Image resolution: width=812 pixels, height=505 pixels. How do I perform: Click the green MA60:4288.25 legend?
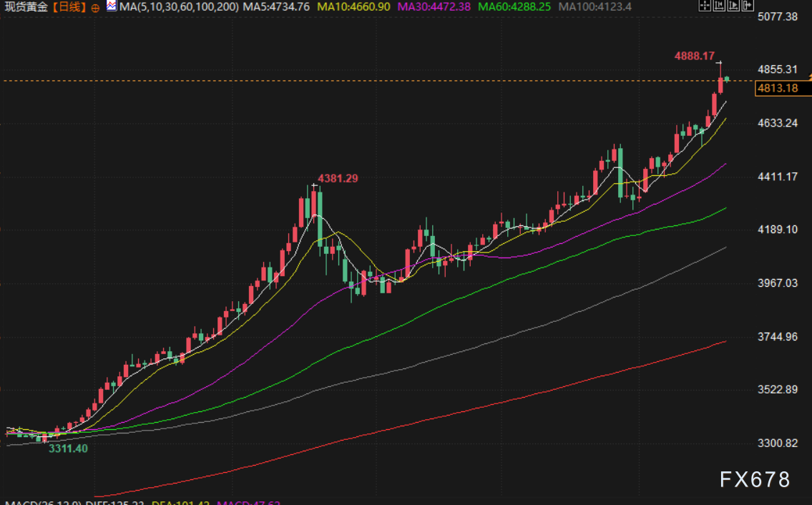pyautogui.click(x=514, y=7)
